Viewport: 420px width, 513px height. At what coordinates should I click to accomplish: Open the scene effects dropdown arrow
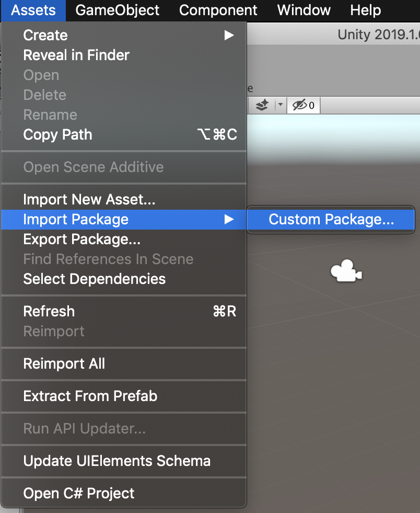tap(281, 106)
